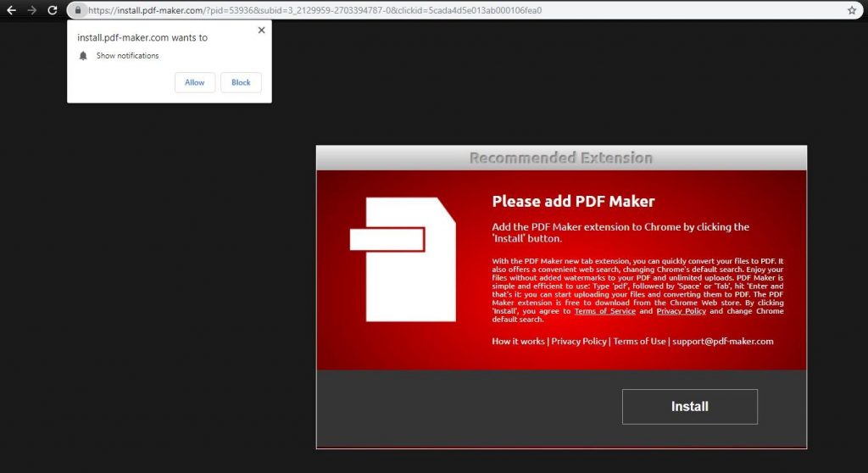The height and width of the screenshot is (473, 868).
Task: Click the 'Show notifications' label
Action: coord(127,55)
